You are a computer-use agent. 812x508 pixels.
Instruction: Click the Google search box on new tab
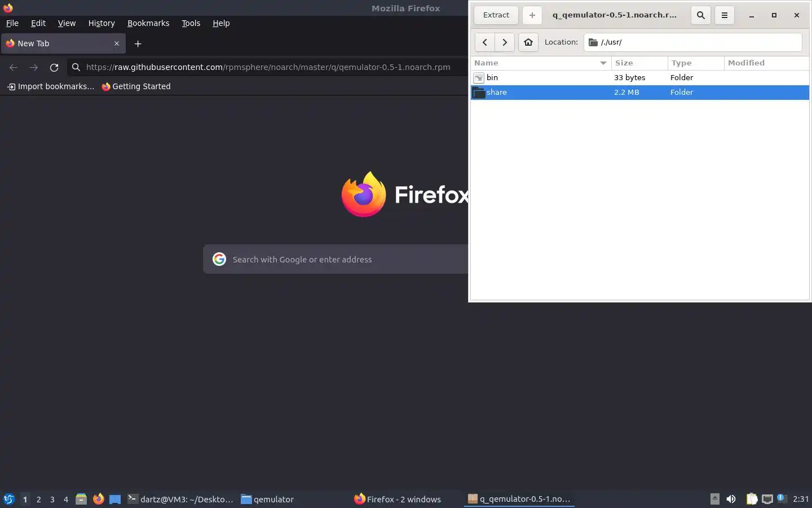pos(336,260)
